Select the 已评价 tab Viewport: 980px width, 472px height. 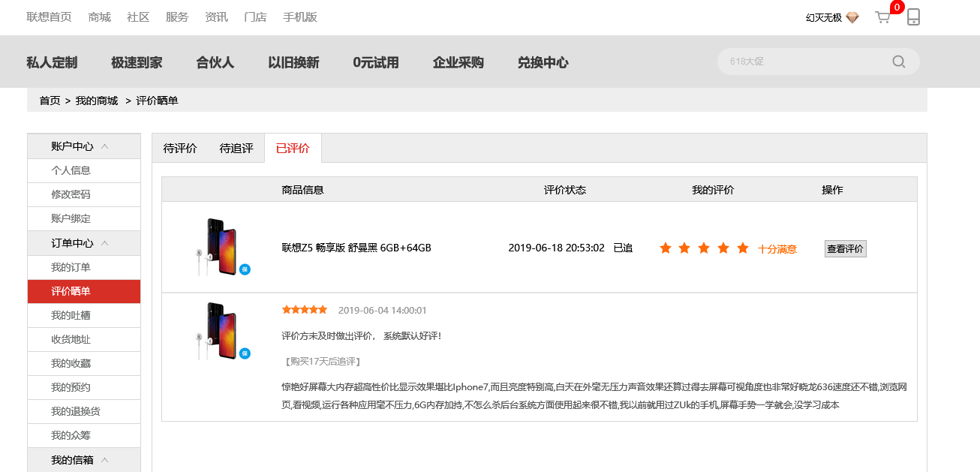coord(293,149)
